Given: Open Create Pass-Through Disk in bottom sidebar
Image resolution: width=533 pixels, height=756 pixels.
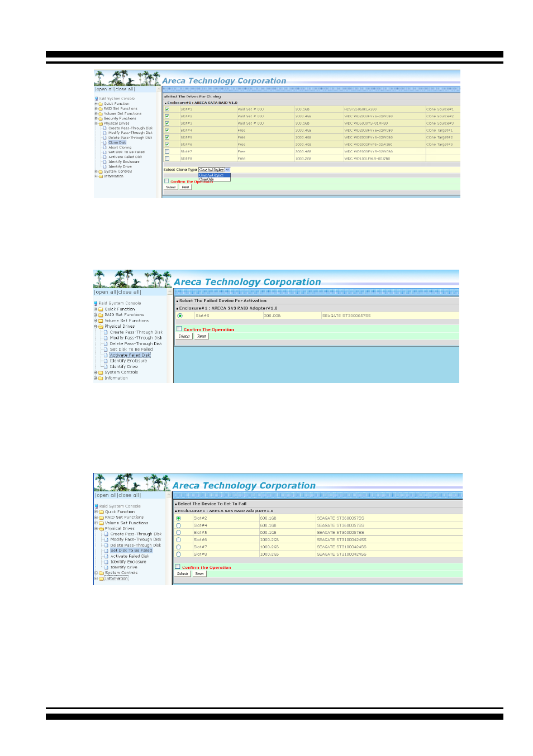Looking at the screenshot, I should tap(136, 534).
